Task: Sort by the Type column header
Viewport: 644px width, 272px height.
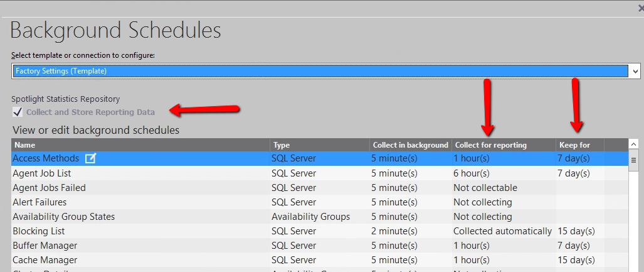Action: 319,145
